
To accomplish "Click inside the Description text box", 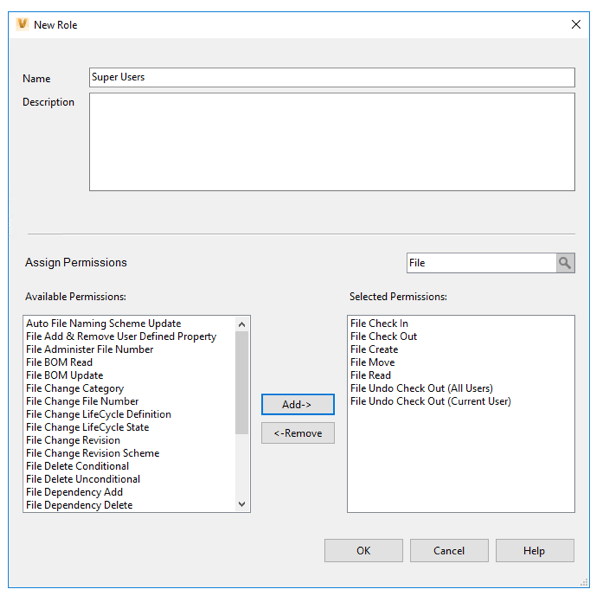I will pos(332,142).
